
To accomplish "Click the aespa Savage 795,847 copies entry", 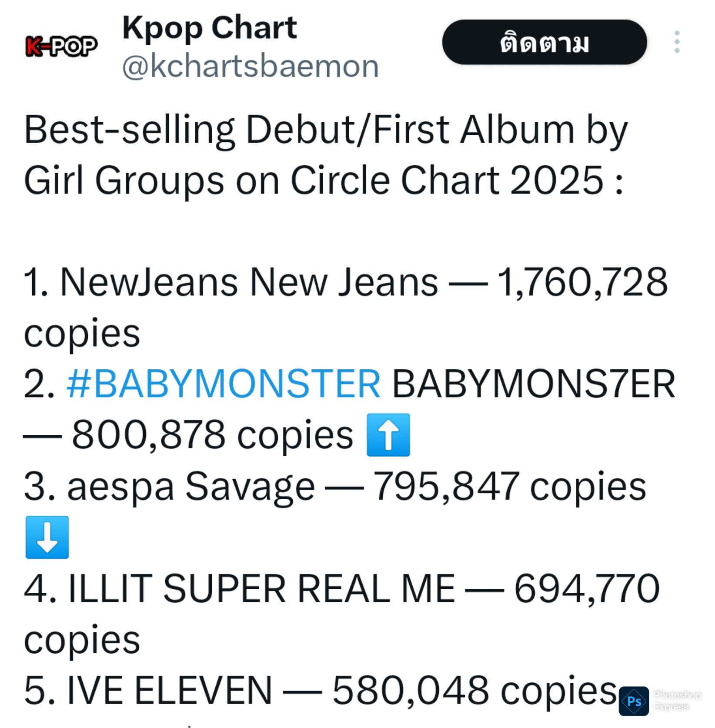I will click(335, 486).
